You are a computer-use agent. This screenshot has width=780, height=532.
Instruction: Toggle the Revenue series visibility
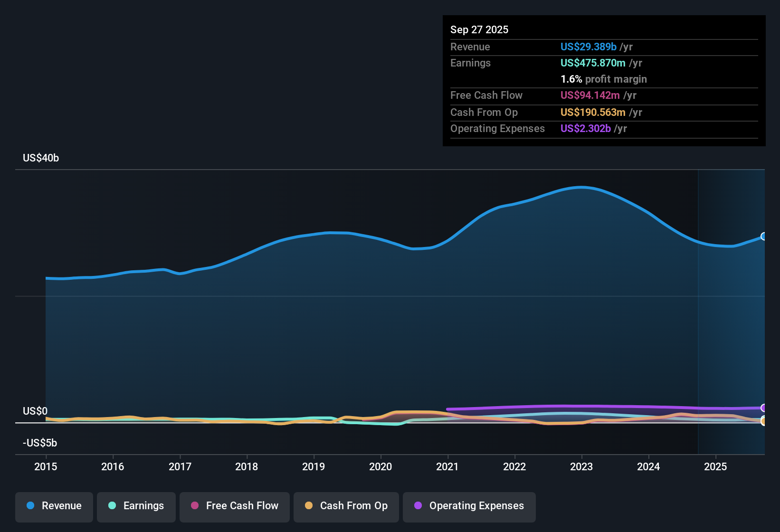[x=54, y=506]
